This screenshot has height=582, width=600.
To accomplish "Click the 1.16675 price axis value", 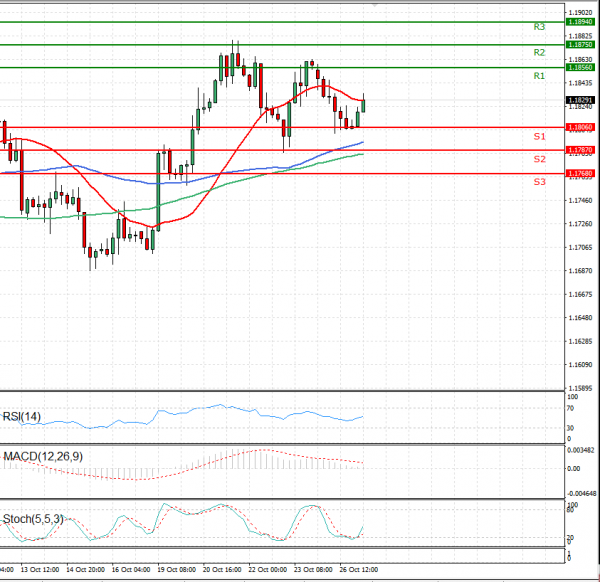I will pyautogui.click(x=580, y=294).
